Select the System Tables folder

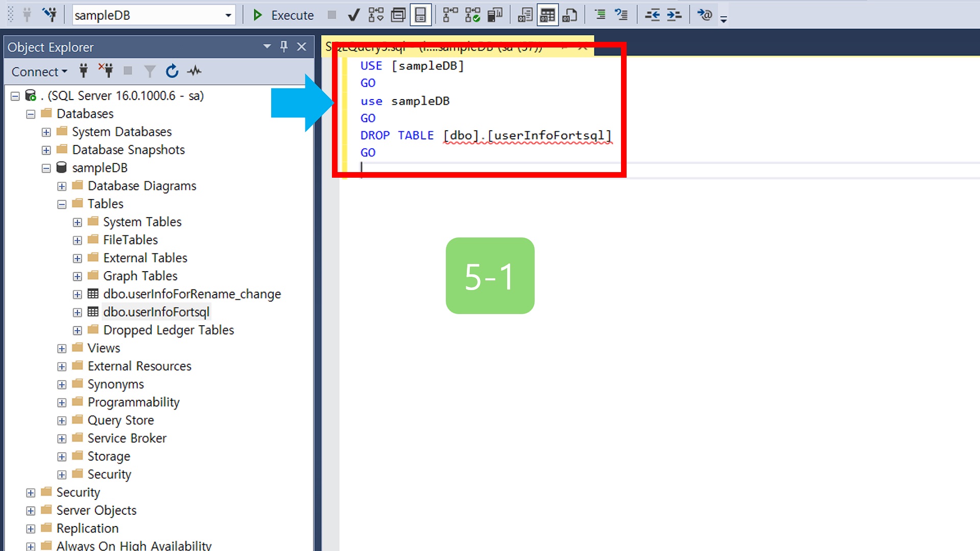point(142,222)
